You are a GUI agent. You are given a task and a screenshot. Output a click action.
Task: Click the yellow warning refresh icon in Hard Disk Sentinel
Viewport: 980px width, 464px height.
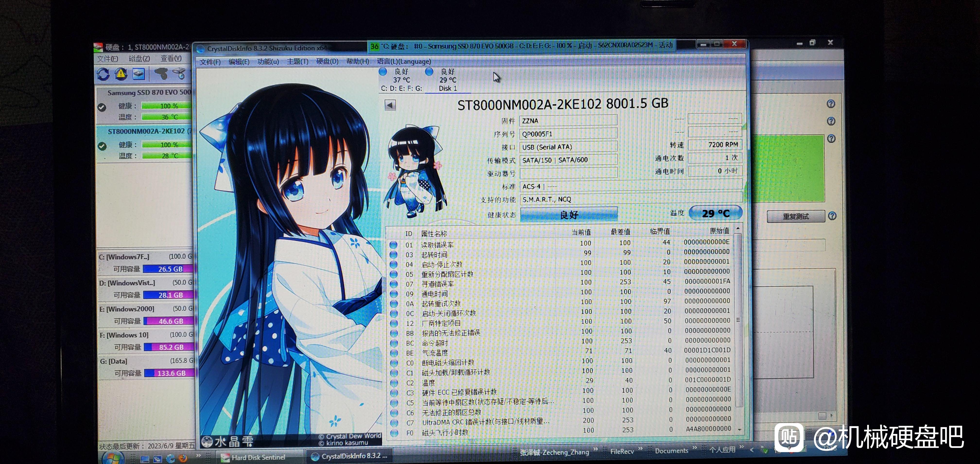(x=121, y=73)
